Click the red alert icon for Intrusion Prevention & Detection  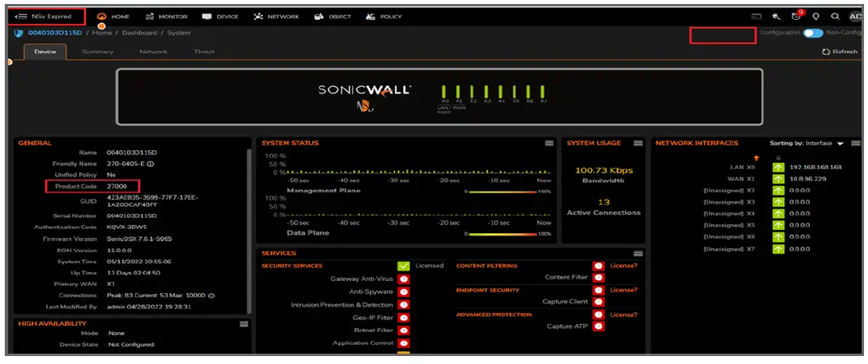pyautogui.click(x=404, y=305)
